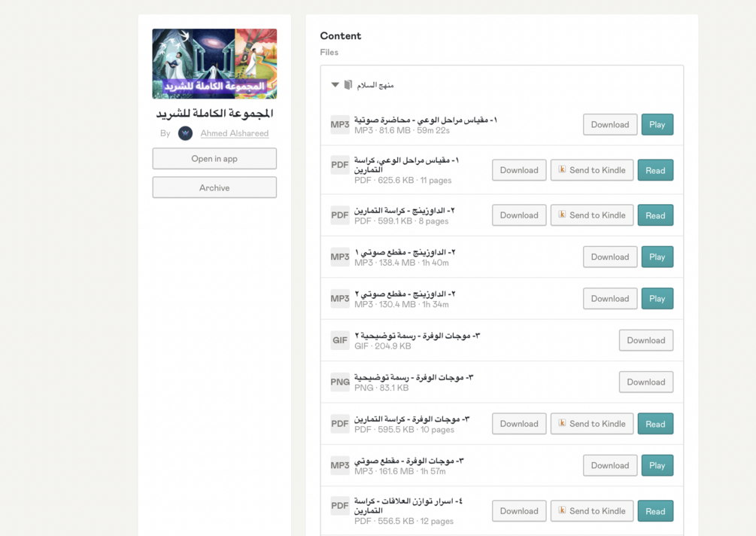Download the 83.1 KB PNG

(646, 382)
